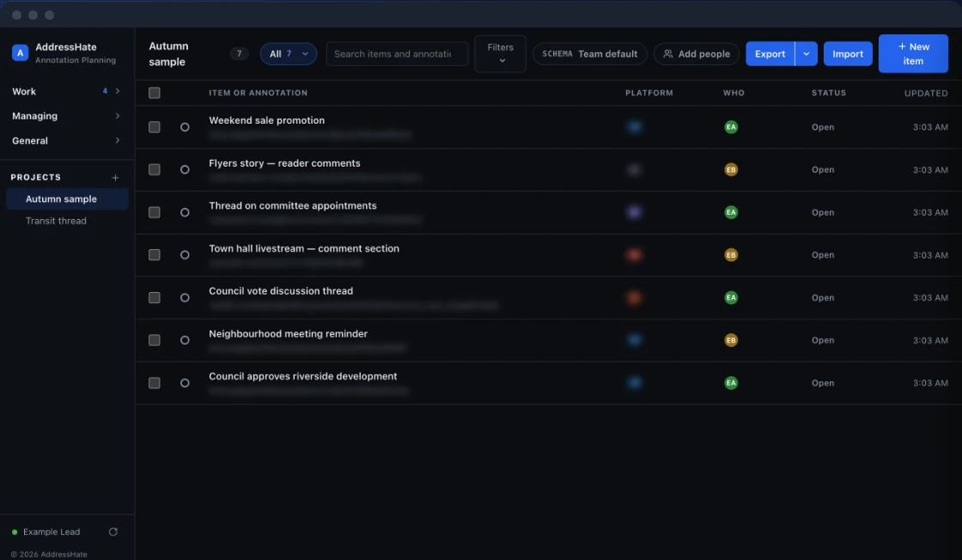Check the Council vote discussion thread row

pos(155,297)
